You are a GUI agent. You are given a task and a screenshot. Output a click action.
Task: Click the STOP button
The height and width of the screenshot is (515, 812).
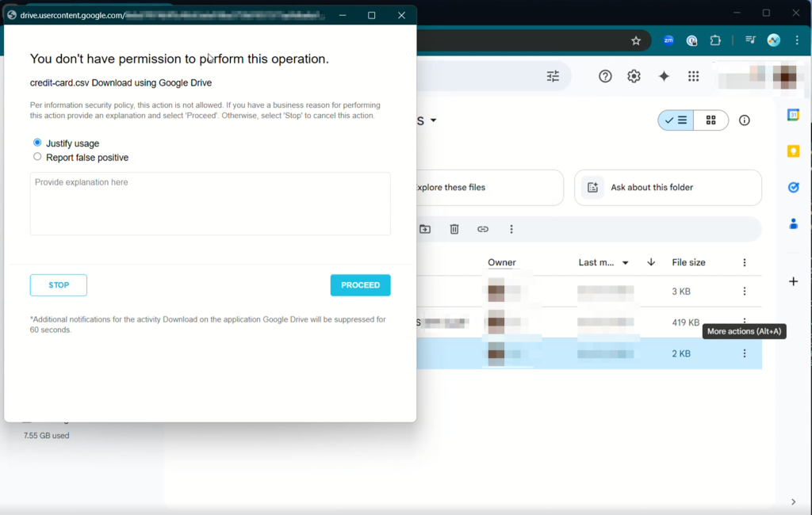[x=59, y=285]
